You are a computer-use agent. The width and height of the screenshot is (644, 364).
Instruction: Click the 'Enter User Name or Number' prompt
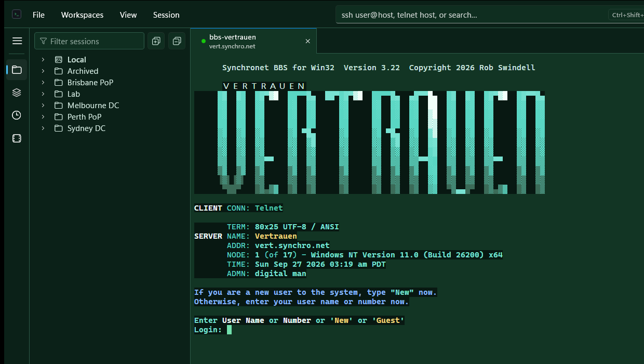(299, 320)
